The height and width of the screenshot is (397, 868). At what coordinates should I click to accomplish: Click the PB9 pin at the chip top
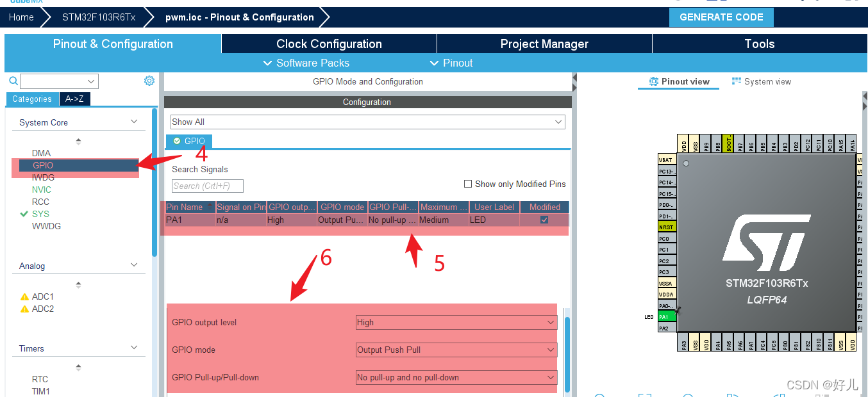[706, 143]
